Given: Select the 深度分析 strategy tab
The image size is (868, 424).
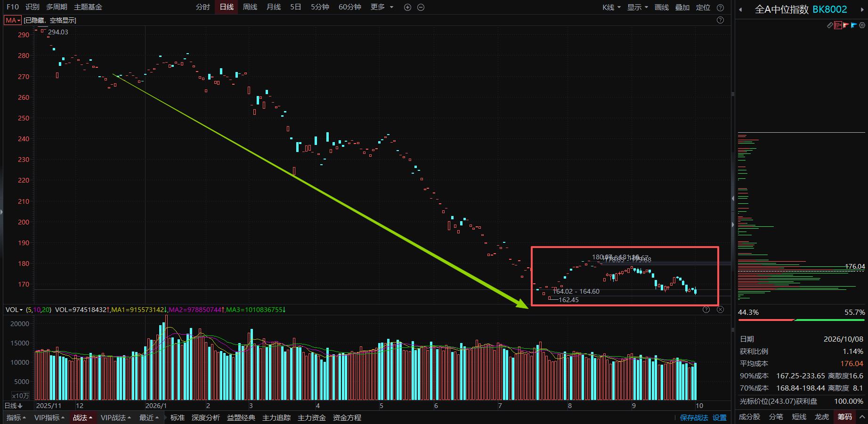Looking at the screenshot, I should click(206, 417).
